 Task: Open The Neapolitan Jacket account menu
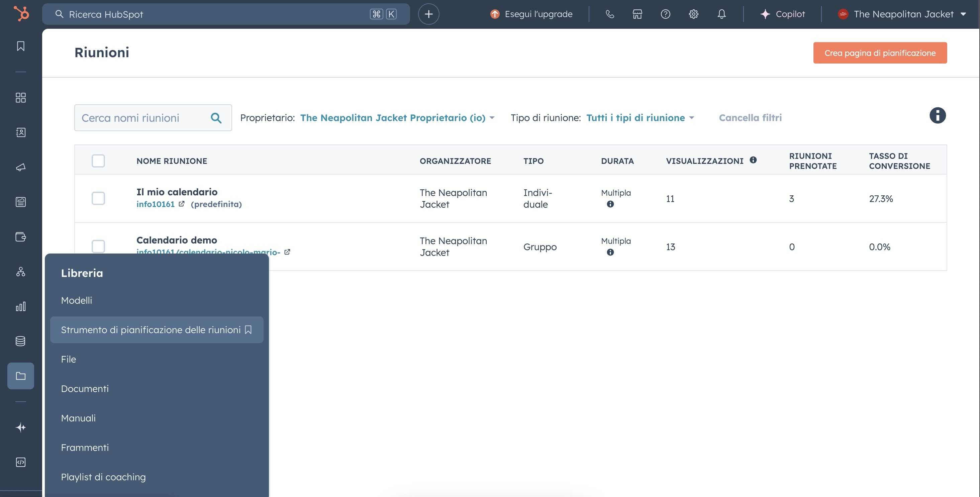point(902,14)
